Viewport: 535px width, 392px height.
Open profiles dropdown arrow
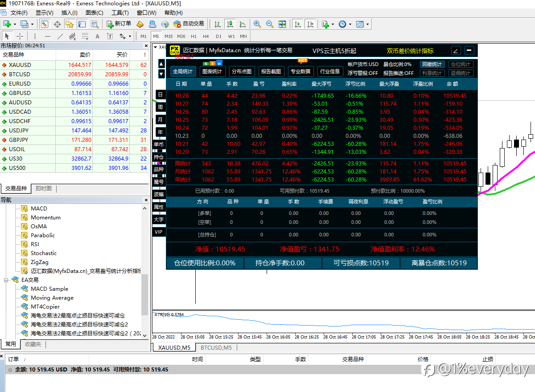[x=32, y=24]
